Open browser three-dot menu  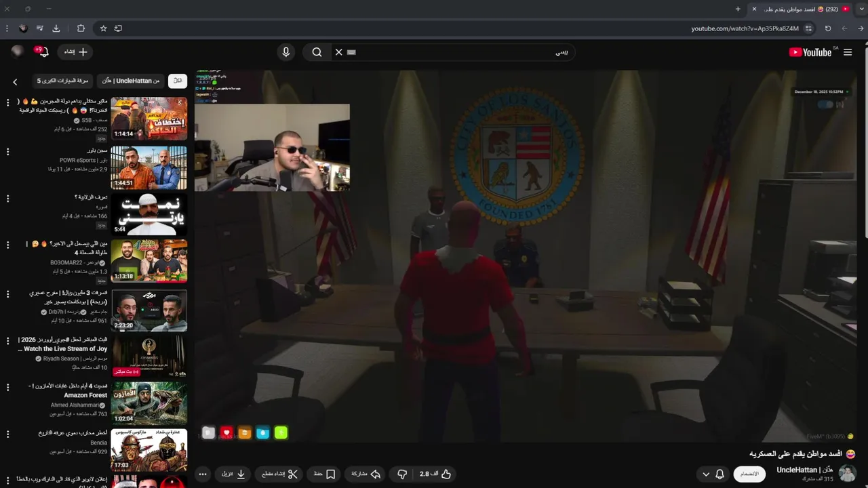pos(7,28)
